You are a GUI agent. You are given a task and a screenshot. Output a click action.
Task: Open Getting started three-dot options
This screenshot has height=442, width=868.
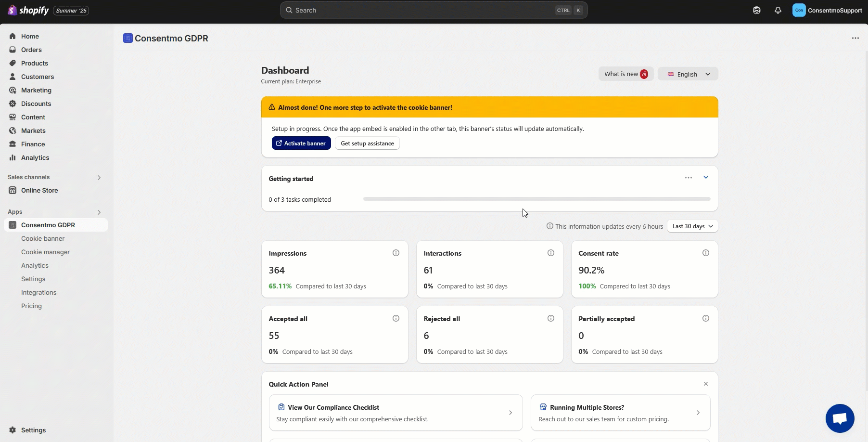click(x=689, y=178)
